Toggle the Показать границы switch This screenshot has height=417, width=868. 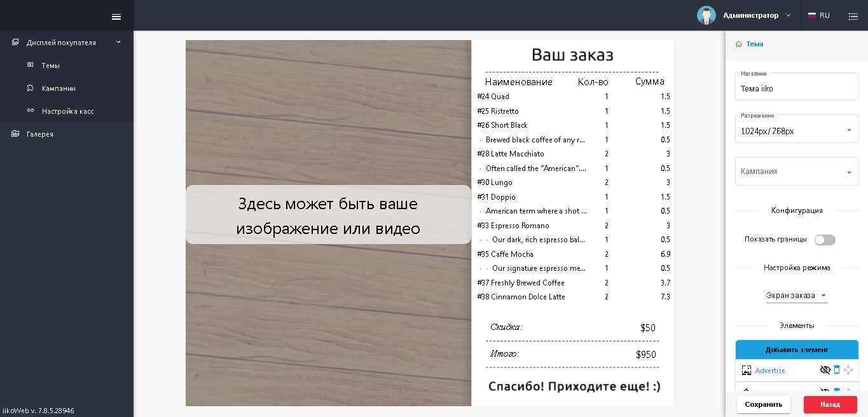point(825,240)
